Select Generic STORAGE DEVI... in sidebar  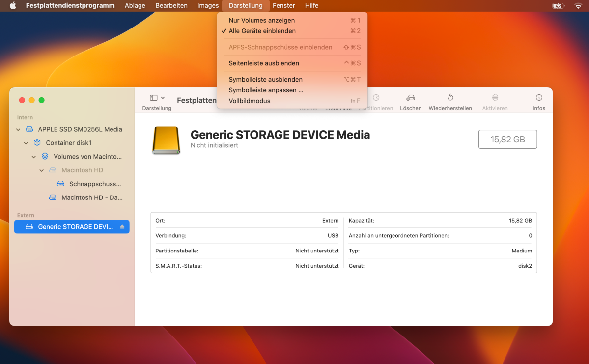click(x=72, y=227)
